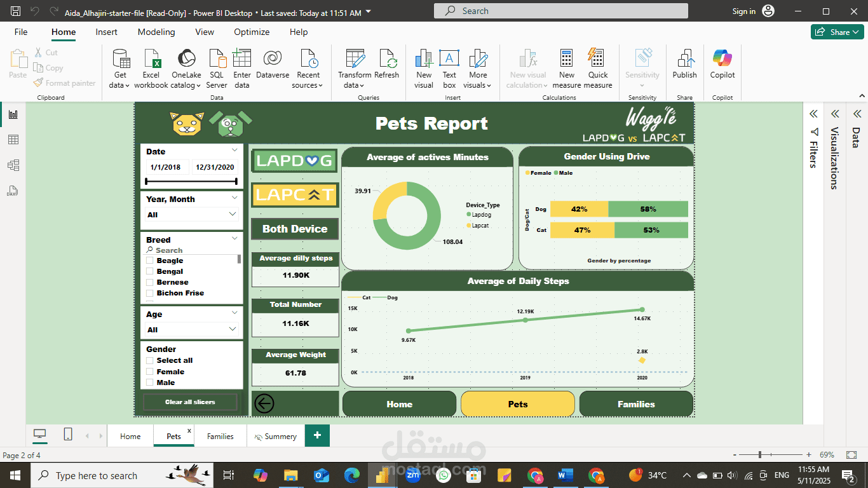Viewport: 868px width, 488px height.
Task: Open File Explorer from the taskbar
Action: (x=290, y=475)
